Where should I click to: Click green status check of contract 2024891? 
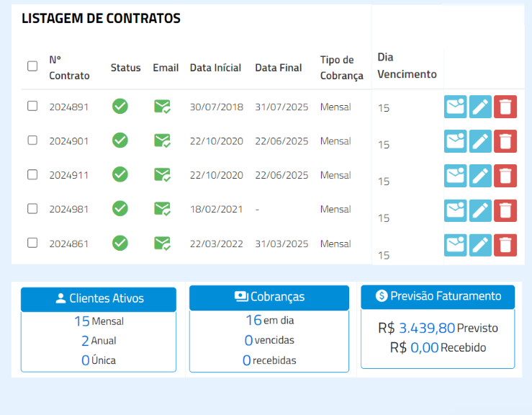(x=120, y=107)
